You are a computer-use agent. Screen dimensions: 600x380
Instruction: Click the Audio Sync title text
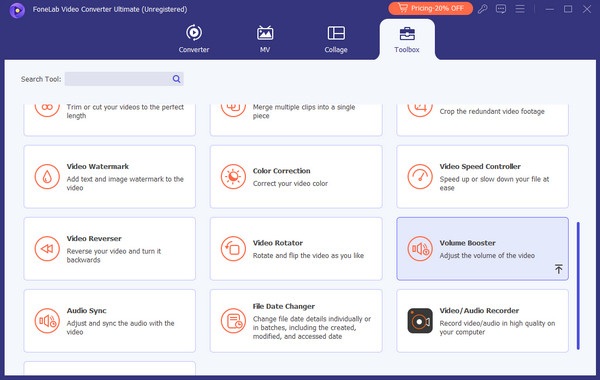[86, 310]
